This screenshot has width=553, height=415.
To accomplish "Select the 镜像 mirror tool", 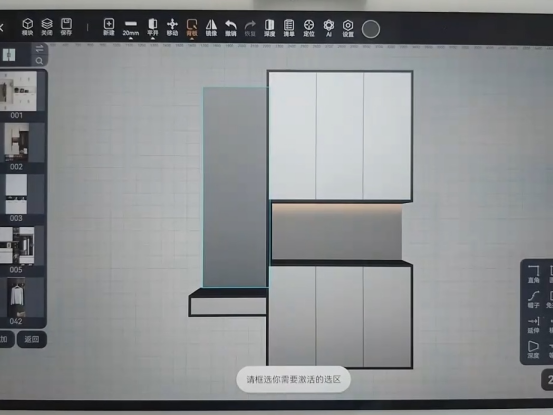I will [x=211, y=28].
